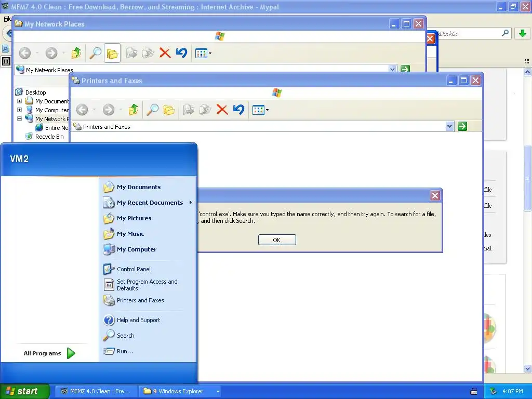Select Entire Network item in folder tree
Image resolution: width=532 pixels, height=399 pixels.
pyautogui.click(x=56, y=128)
